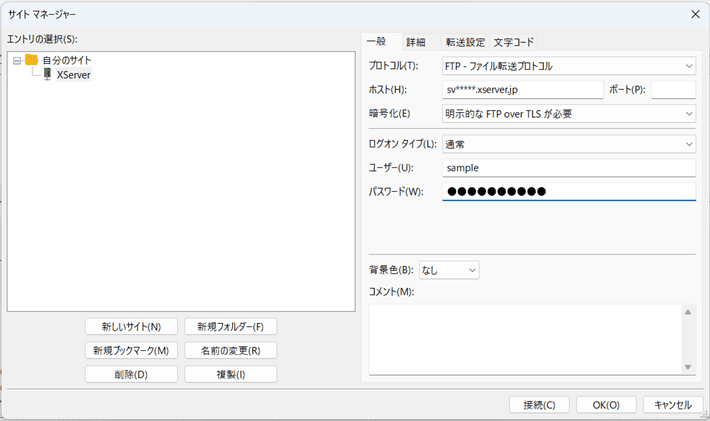Click the 複製(I) button
710x421 pixels.
click(230, 374)
